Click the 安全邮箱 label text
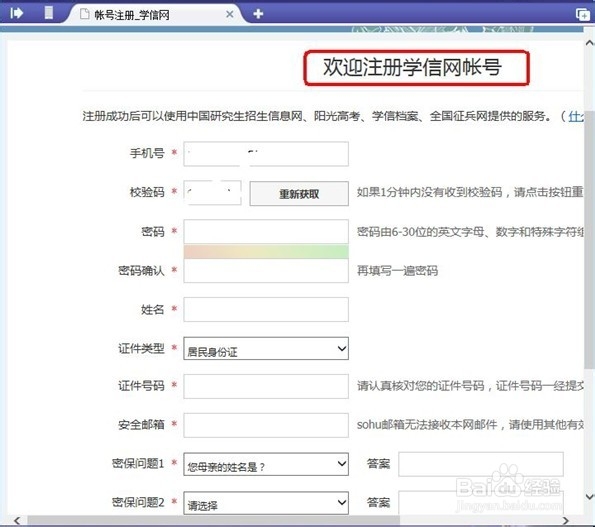 [141, 425]
